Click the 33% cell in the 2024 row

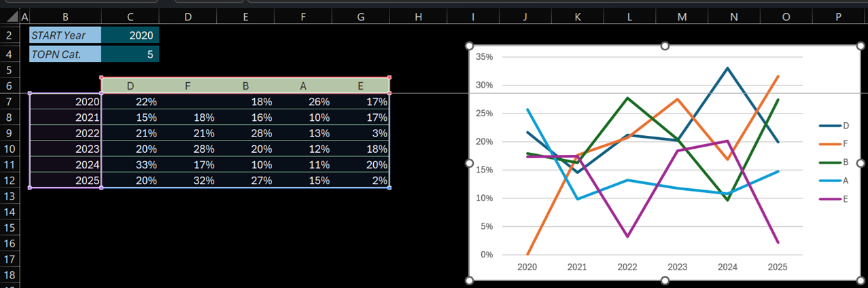click(131, 164)
